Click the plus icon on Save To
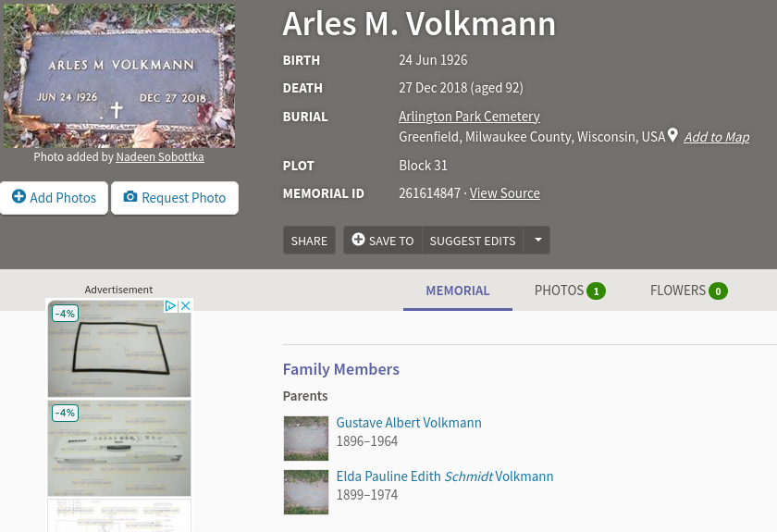Viewport: 777px width, 532px height. click(358, 240)
